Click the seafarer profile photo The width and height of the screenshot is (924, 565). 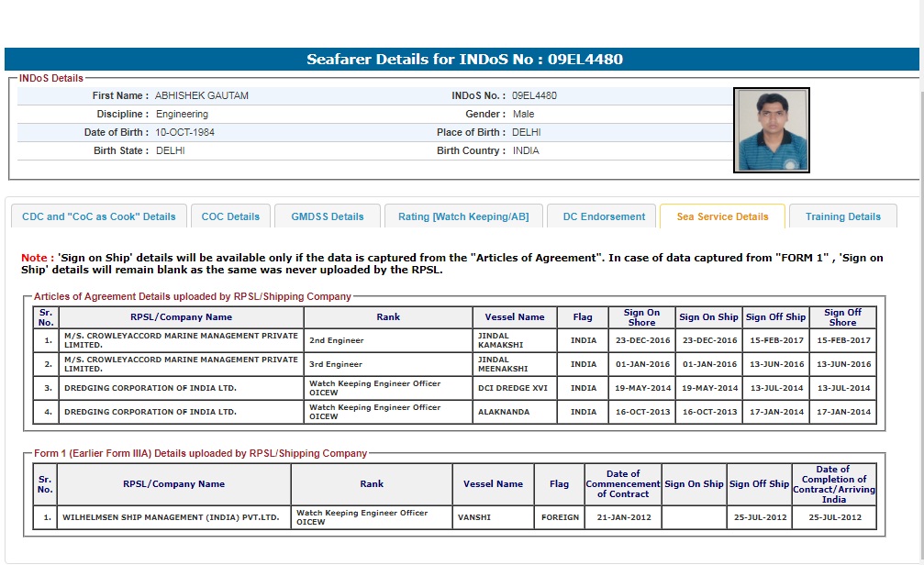(x=772, y=130)
